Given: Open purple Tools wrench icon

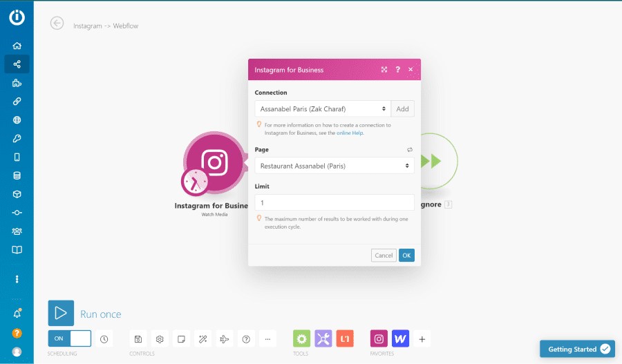Looking at the screenshot, I should tap(323, 338).
